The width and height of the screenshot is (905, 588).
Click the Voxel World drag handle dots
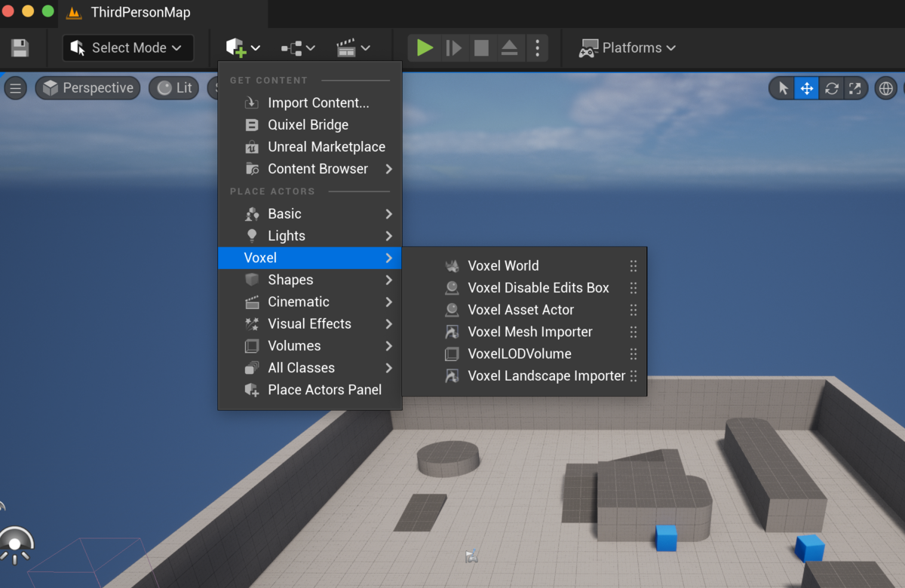coord(633,266)
